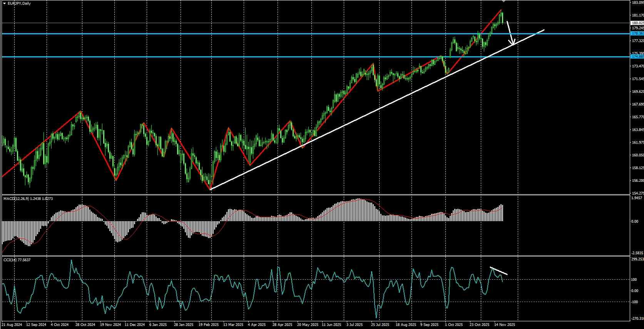
Task: Click the 28 Apr 2025 date label
Action: click(x=282, y=325)
